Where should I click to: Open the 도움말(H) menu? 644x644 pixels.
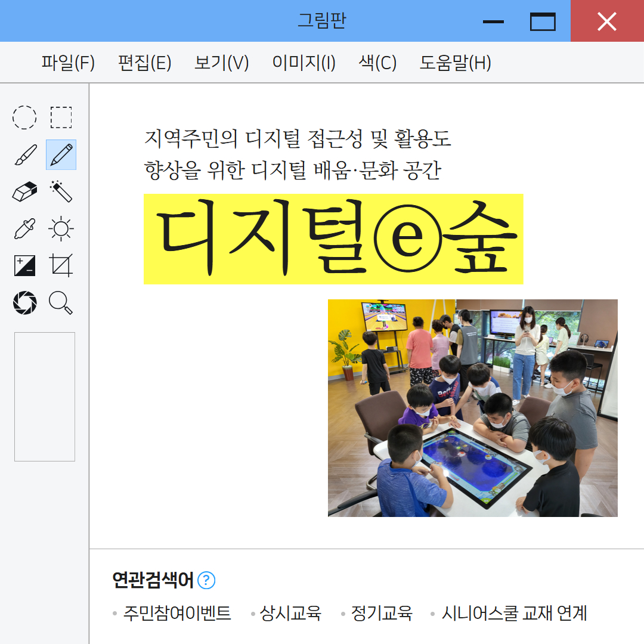pos(455,63)
